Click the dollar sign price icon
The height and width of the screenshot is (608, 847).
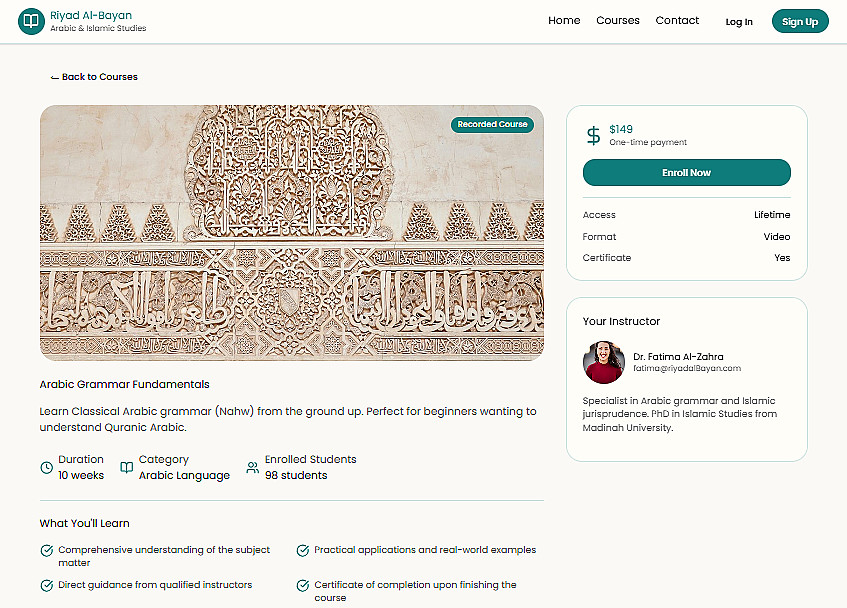tap(594, 135)
